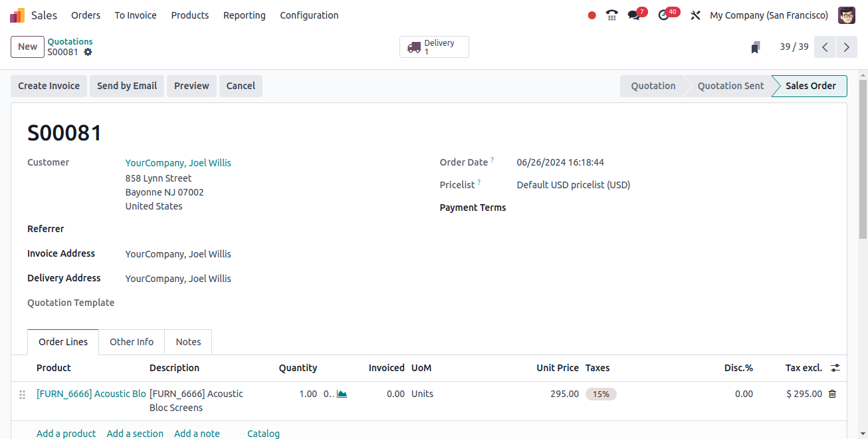Image resolution: width=868 pixels, height=439 pixels.
Task: Click the unit price 295.00 cell
Action: [x=564, y=394]
